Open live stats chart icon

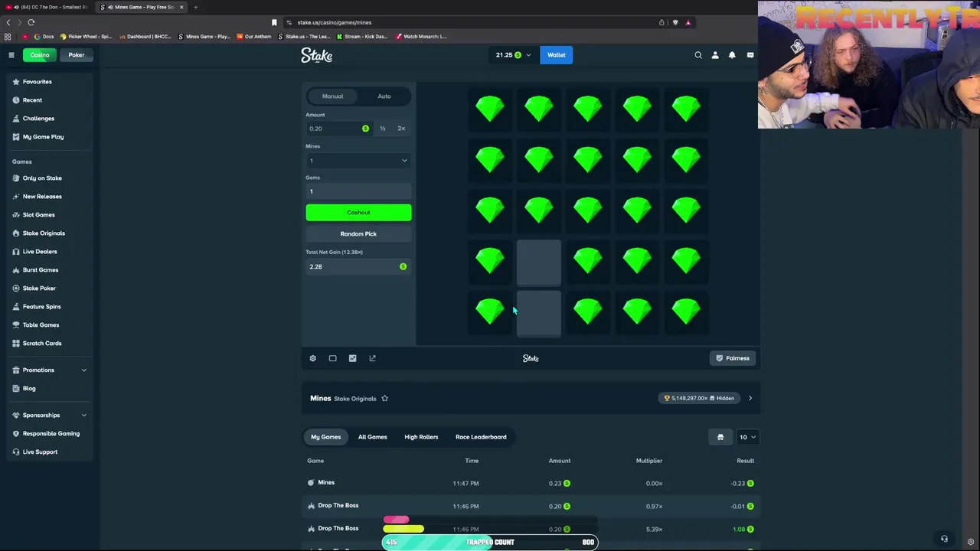[352, 358]
